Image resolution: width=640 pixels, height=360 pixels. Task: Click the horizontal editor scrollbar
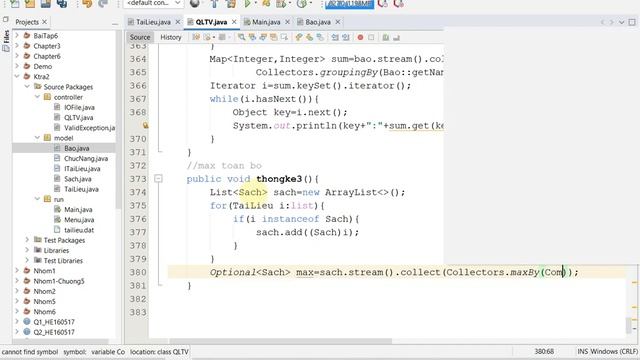280,341
